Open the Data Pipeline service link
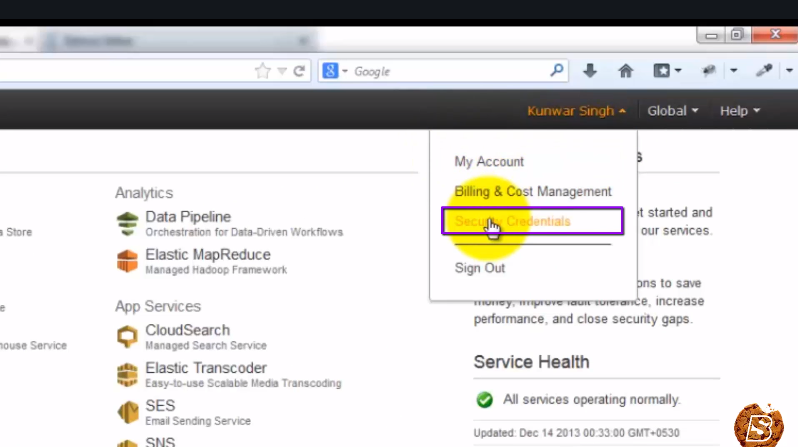Image resolution: width=798 pixels, height=447 pixels. coord(188,217)
